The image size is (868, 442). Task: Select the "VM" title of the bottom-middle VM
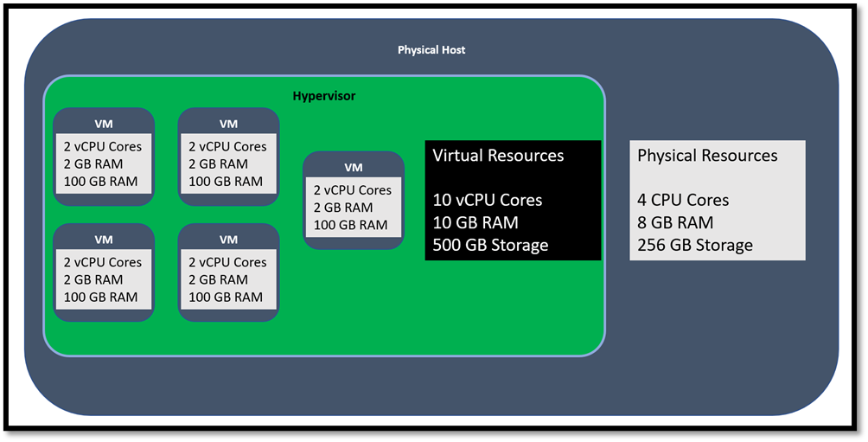[228, 240]
